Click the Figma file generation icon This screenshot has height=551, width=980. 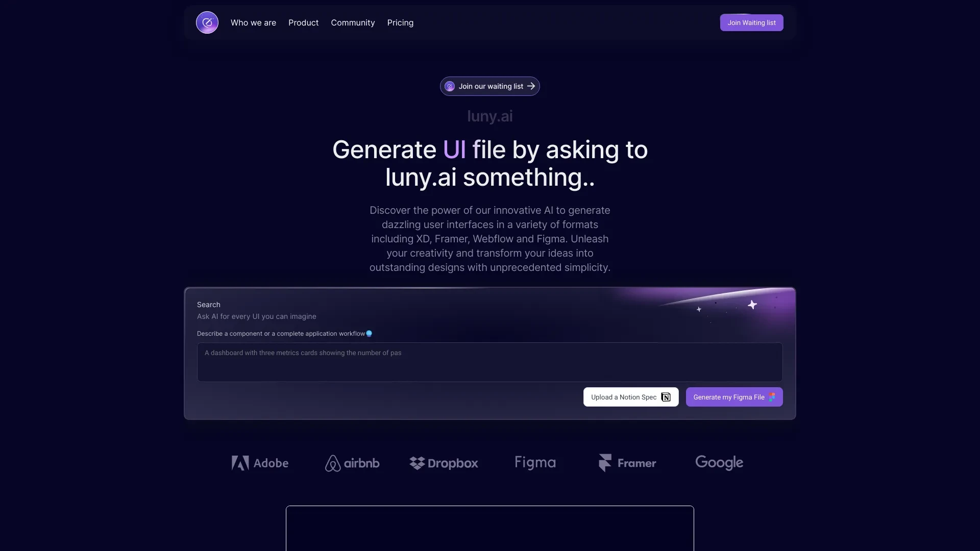[772, 397]
